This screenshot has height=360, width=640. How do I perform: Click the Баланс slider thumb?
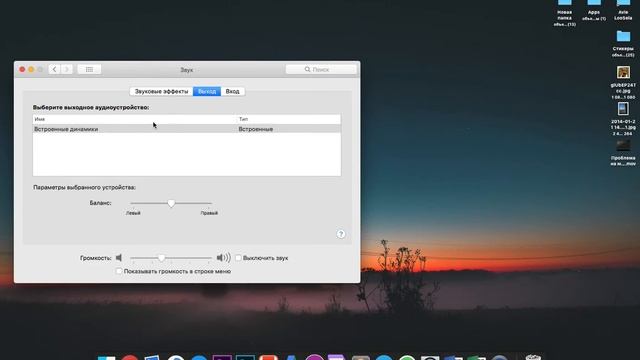pyautogui.click(x=171, y=203)
